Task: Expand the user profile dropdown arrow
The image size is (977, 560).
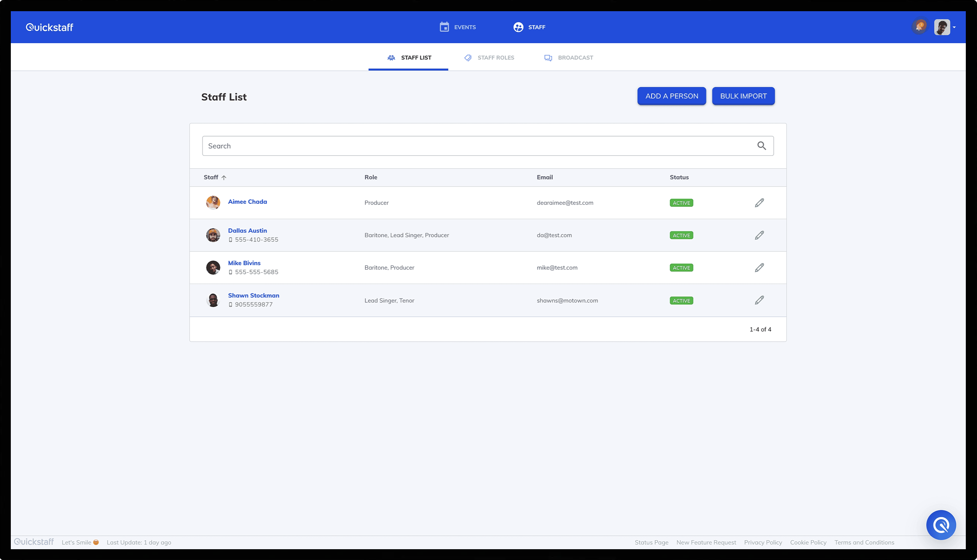Action: [x=954, y=27]
